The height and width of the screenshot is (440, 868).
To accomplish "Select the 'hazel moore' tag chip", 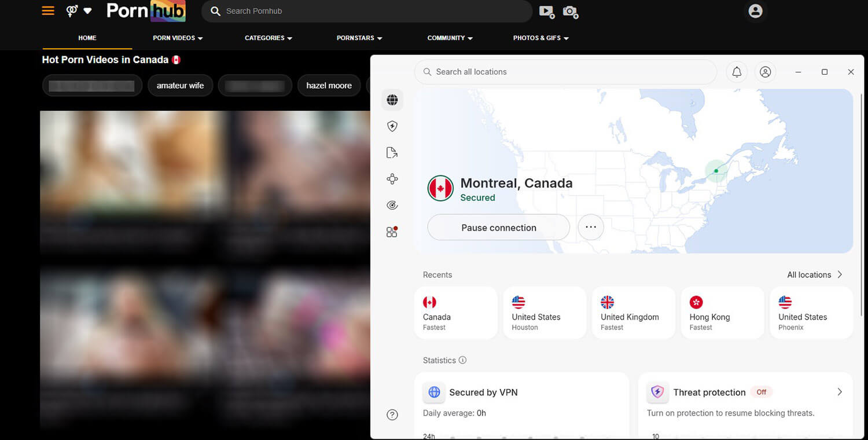I will (329, 86).
